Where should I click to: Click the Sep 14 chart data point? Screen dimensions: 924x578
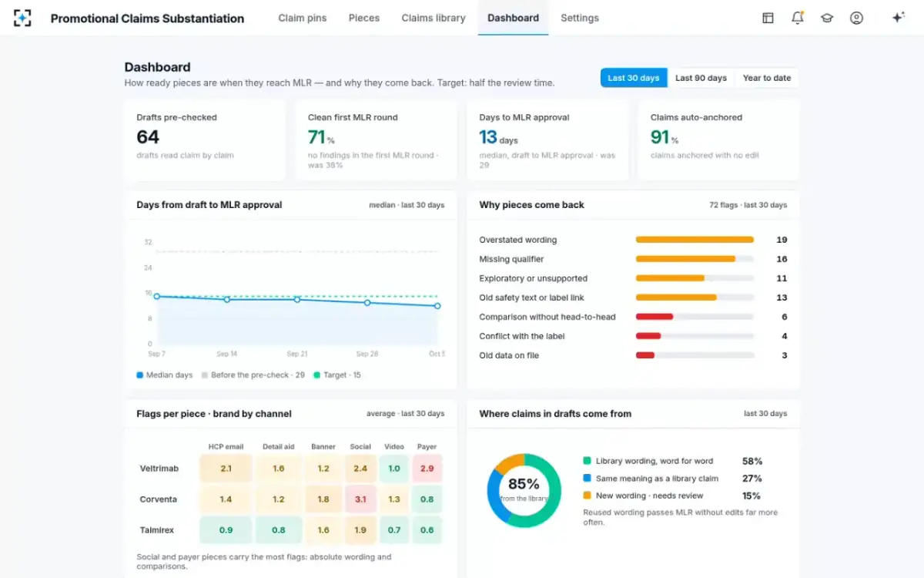(227, 299)
